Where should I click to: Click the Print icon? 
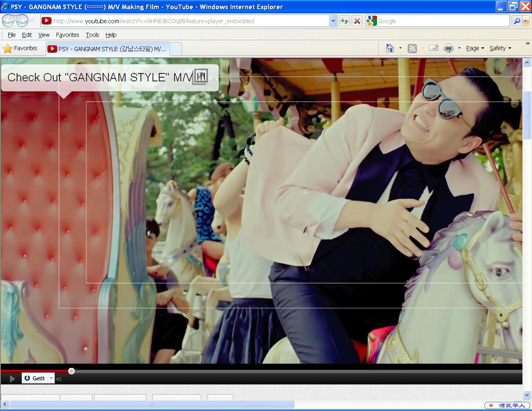pyautogui.click(x=448, y=49)
